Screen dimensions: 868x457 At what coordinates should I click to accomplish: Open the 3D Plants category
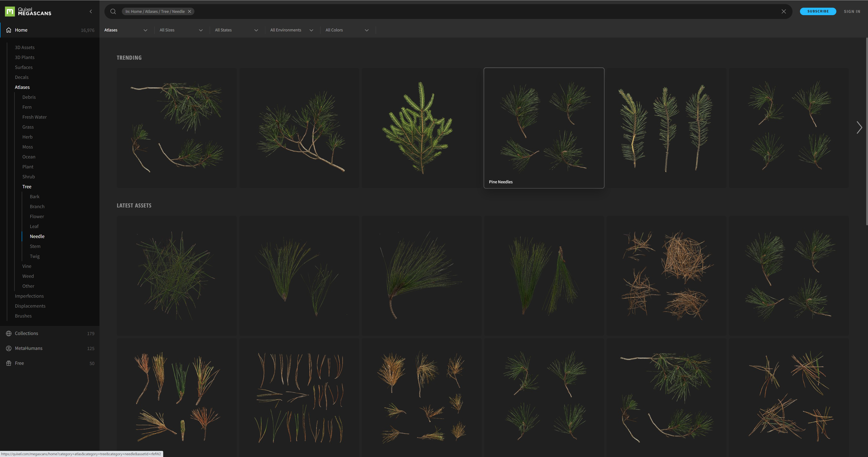(25, 57)
